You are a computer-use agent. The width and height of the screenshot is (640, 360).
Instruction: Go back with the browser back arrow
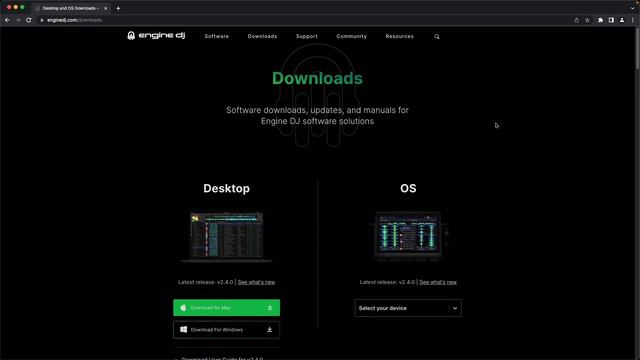(7, 20)
